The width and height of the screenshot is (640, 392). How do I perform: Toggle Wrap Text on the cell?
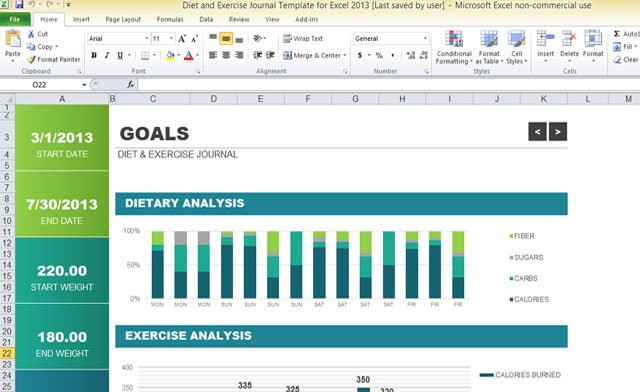[303, 38]
